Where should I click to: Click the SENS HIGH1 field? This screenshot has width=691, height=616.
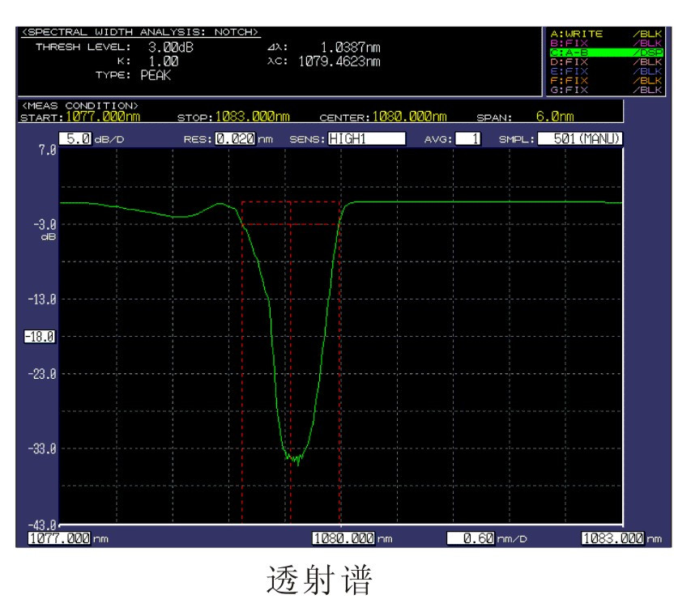(x=367, y=139)
